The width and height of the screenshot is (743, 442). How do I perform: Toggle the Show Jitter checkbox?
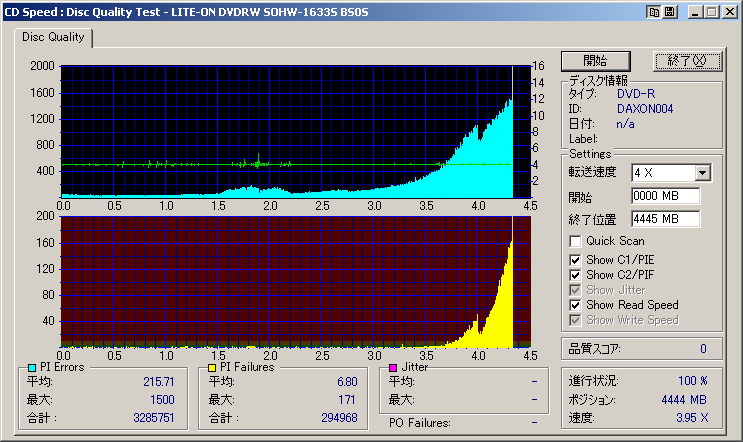[x=575, y=290]
